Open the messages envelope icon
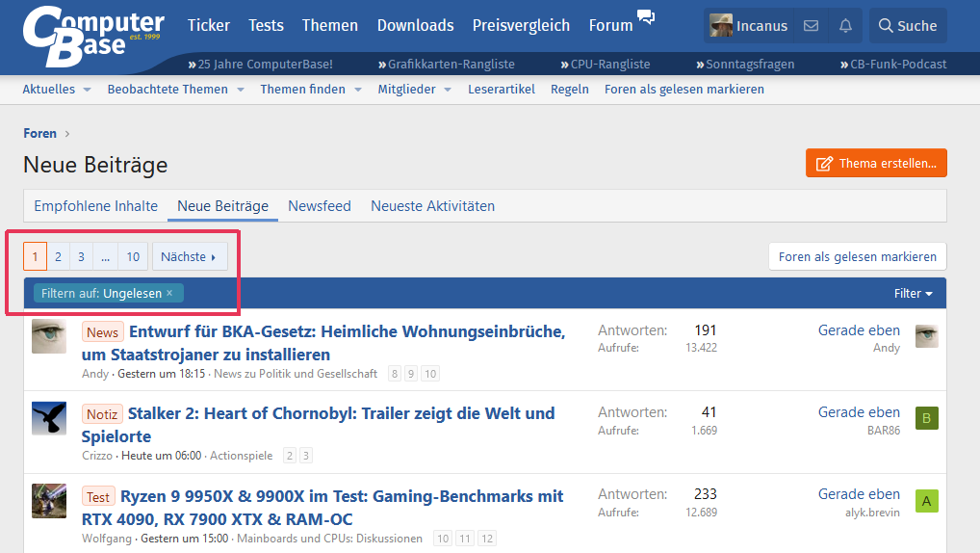The width and height of the screenshot is (980, 553). tap(811, 26)
